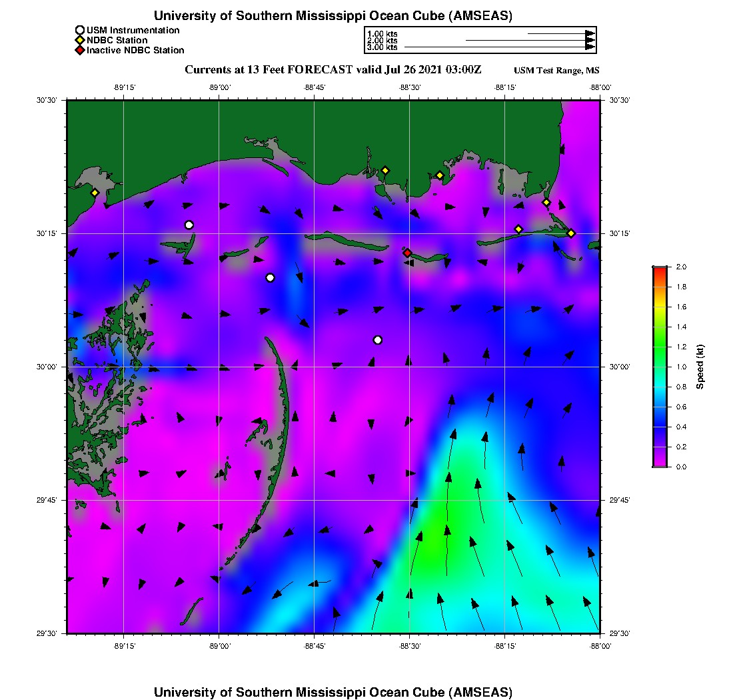Click the red top of the speed color bar
This screenshot has height=700, width=733.
[x=660, y=269]
